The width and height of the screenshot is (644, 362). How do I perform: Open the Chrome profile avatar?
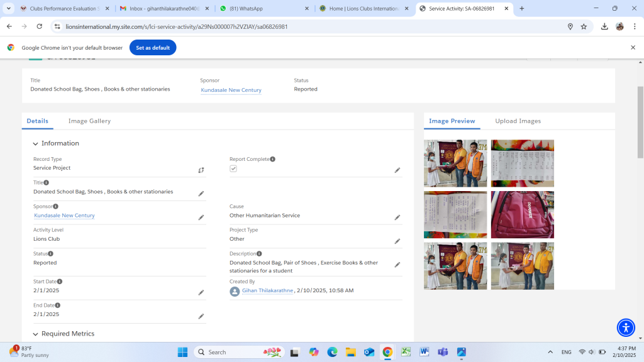coord(619,26)
